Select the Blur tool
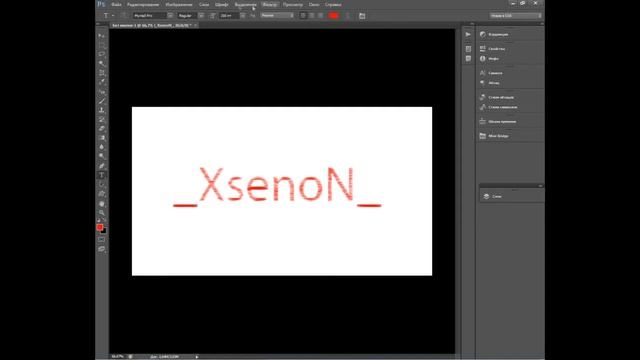 point(101,147)
